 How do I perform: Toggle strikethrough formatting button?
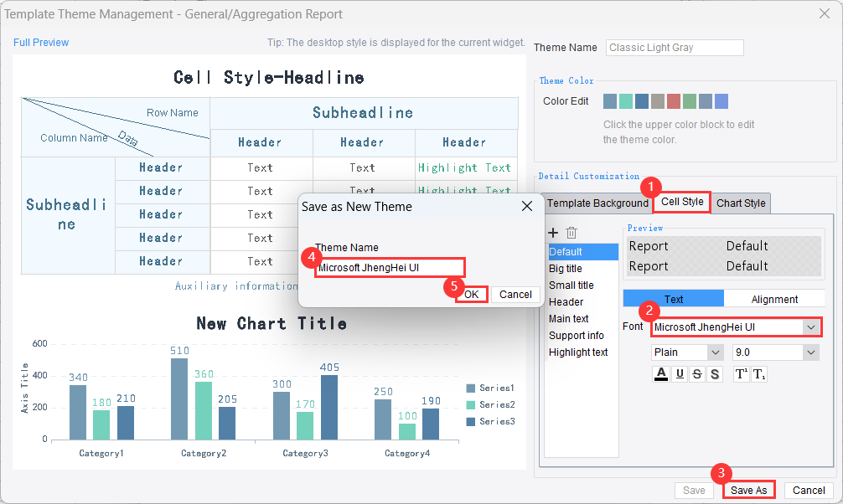697,374
